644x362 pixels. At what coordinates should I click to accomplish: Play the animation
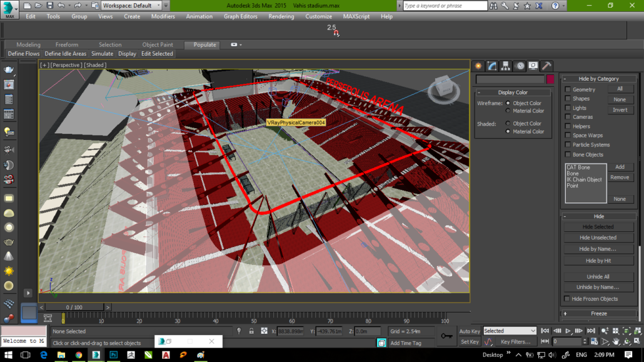(x=568, y=331)
